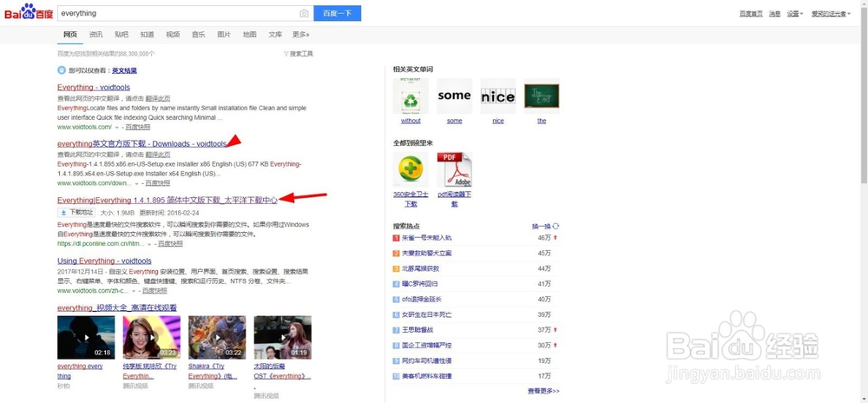Image resolution: width=868 pixels, height=403 pixels.
Task: Open hot search 王思聪备战
Action: point(418,330)
